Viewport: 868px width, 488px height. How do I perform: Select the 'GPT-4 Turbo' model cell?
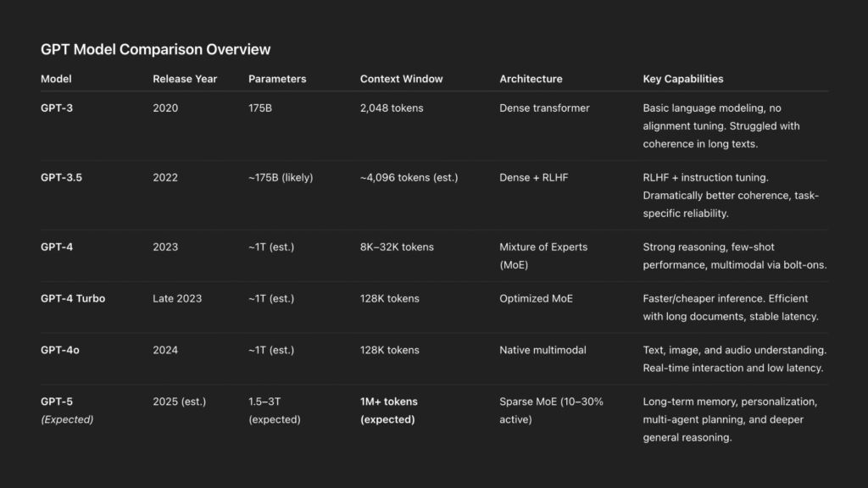tap(73, 298)
